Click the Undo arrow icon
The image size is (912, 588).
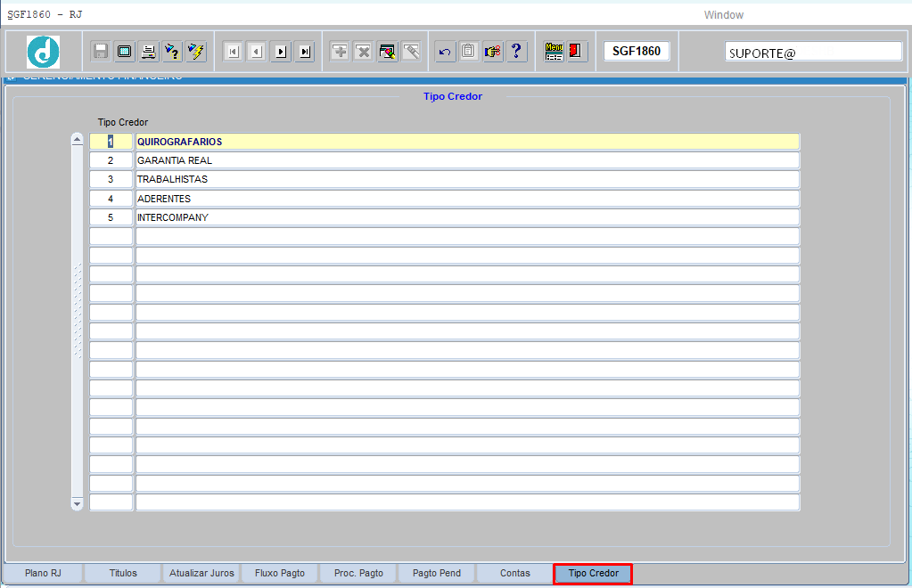(445, 52)
